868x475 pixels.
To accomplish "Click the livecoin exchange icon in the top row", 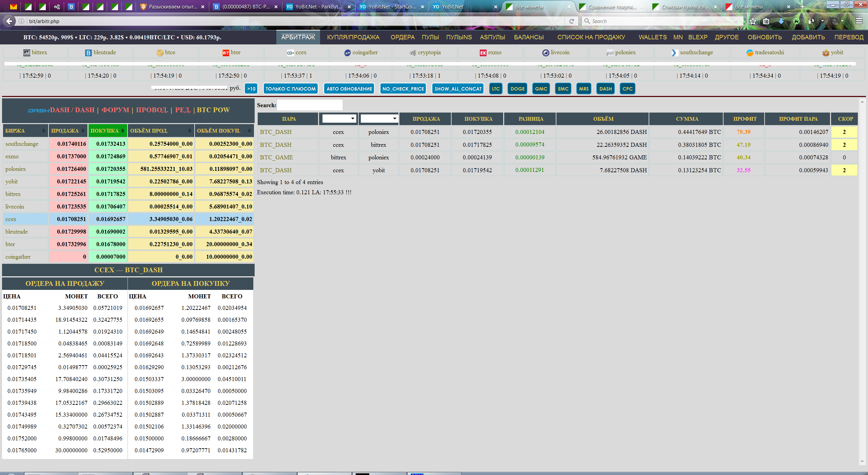I will 546,53.
